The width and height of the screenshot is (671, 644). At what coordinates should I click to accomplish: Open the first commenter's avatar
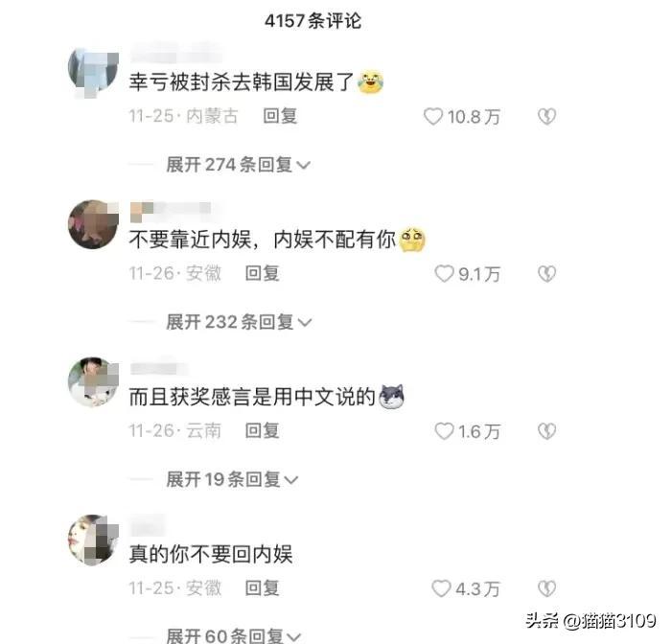[93, 73]
